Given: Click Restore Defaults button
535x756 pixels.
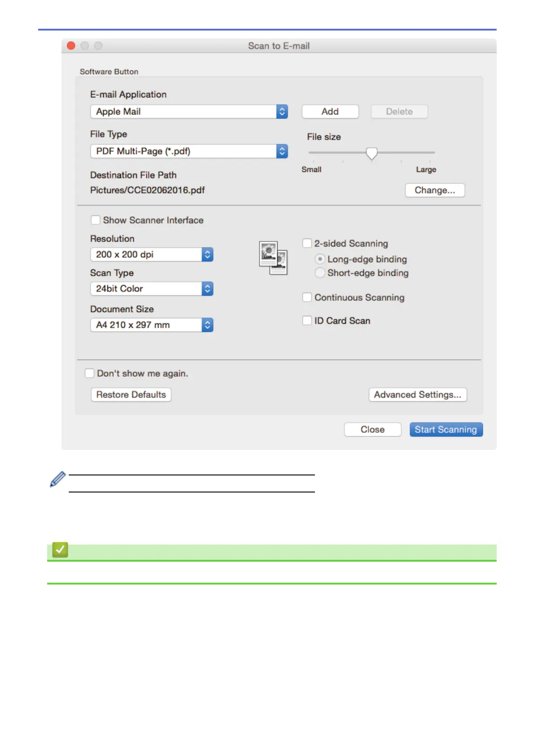Looking at the screenshot, I should 131,395.
